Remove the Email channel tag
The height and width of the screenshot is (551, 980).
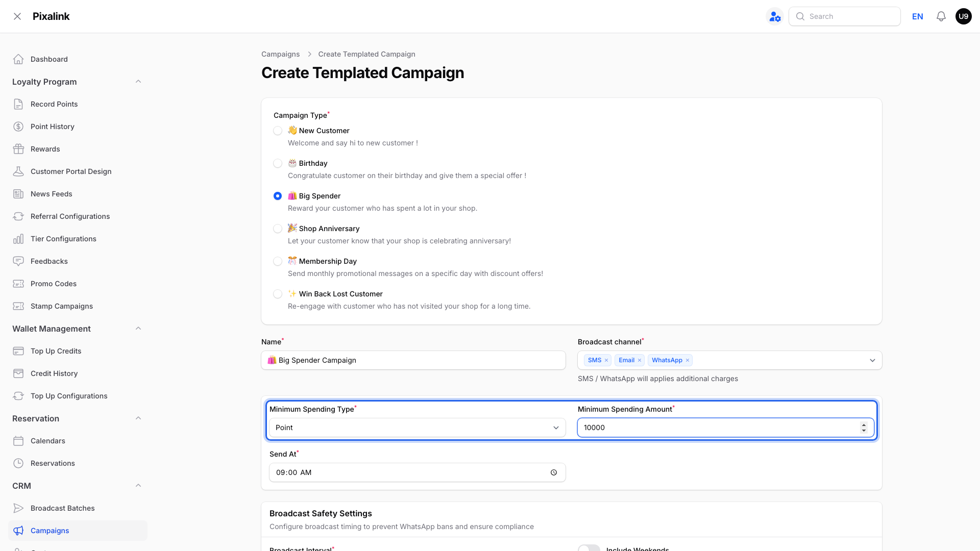[x=639, y=360]
